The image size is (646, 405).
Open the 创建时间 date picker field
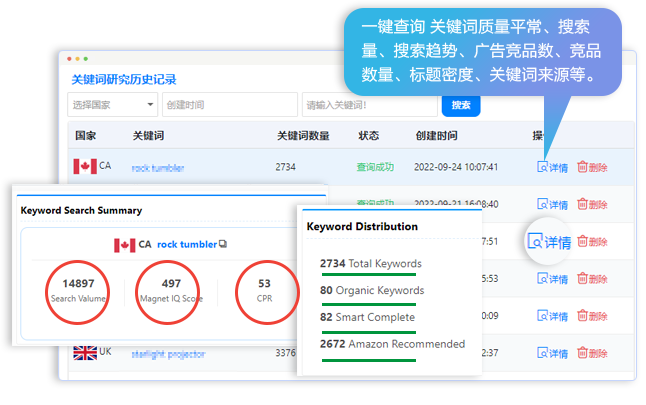point(229,104)
